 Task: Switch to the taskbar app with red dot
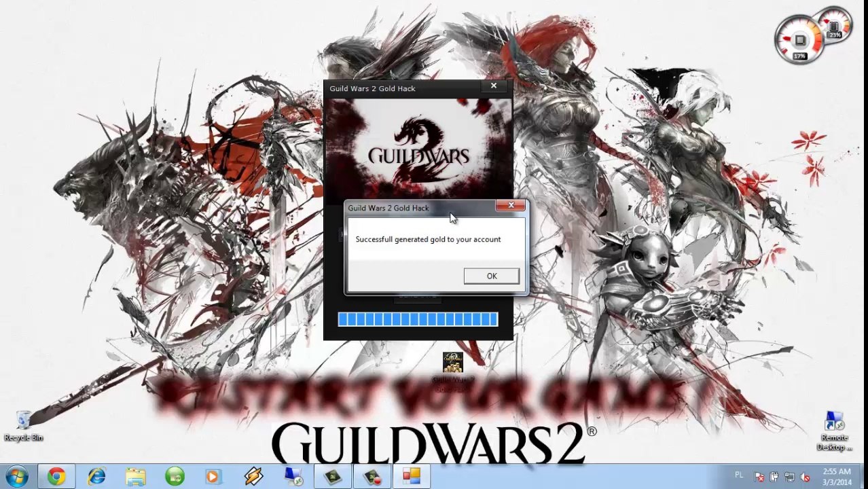pyautogui.click(x=372, y=476)
